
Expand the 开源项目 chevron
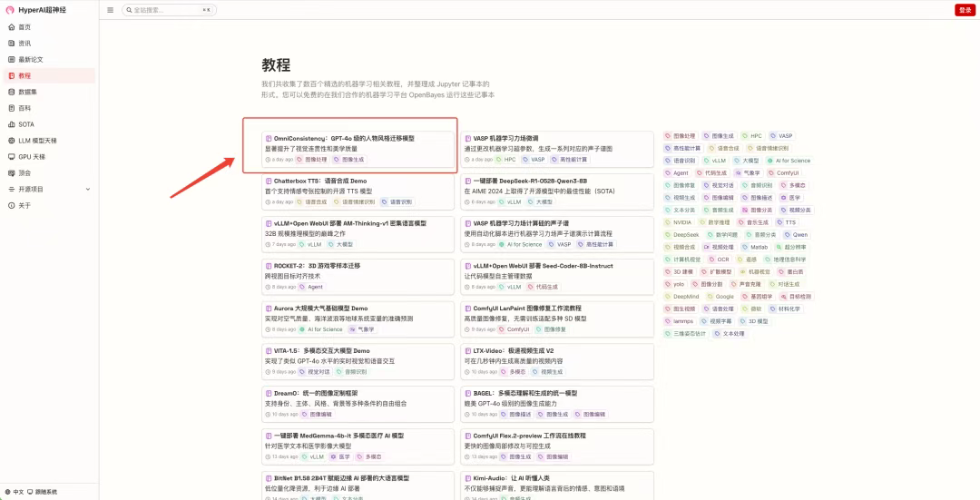(x=88, y=189)
